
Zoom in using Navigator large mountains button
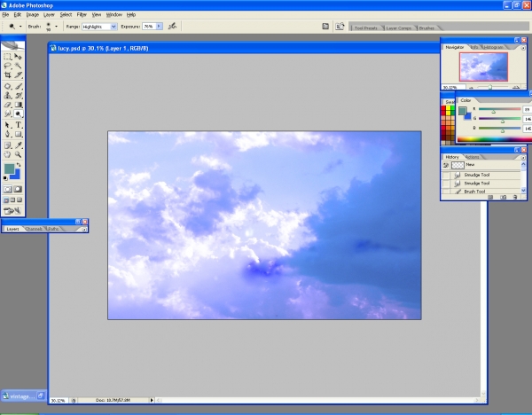coord(516,88)
